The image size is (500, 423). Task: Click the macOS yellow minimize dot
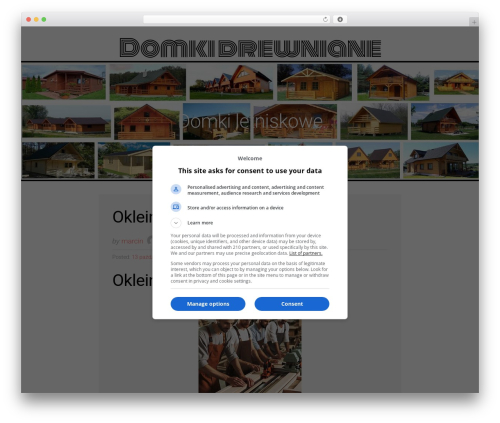point(36,19)
